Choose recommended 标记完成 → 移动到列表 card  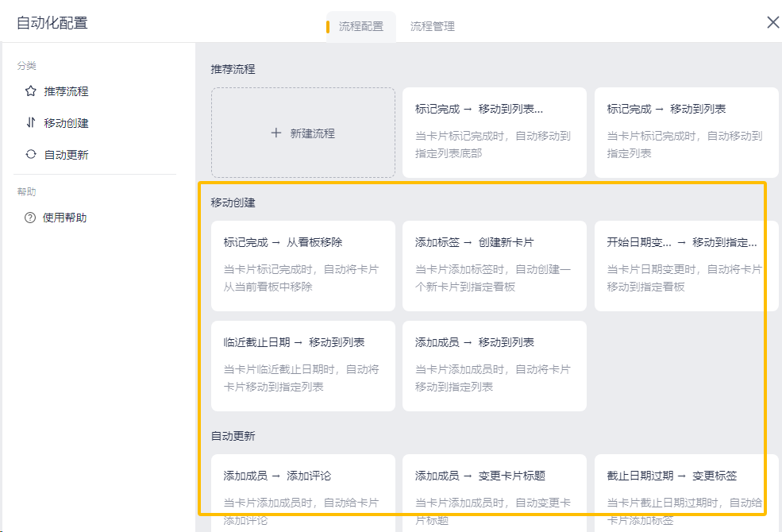coord(686,133)
